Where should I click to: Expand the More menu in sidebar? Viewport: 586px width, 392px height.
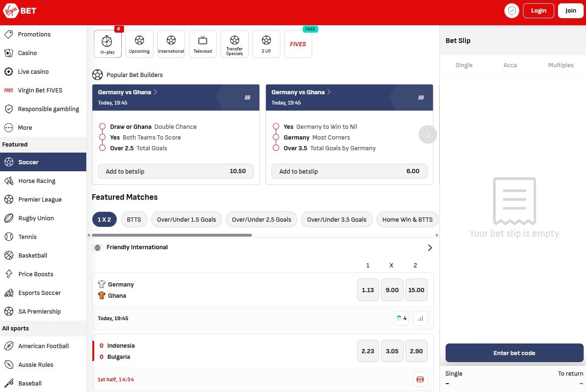(x=25, y=127)
